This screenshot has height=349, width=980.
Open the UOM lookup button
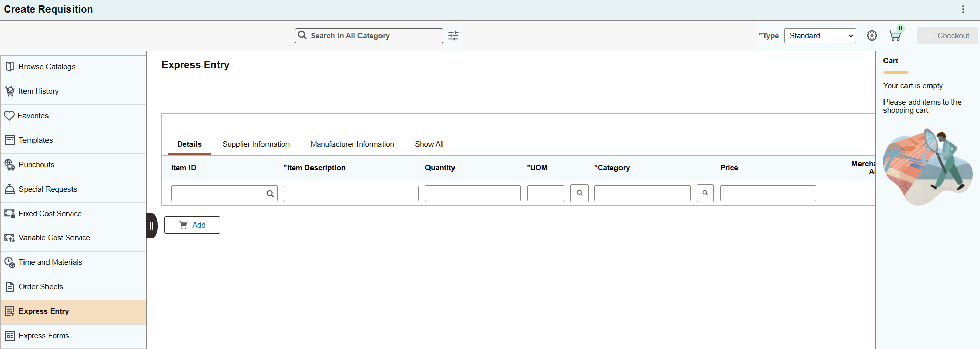(x=580, y=193)
